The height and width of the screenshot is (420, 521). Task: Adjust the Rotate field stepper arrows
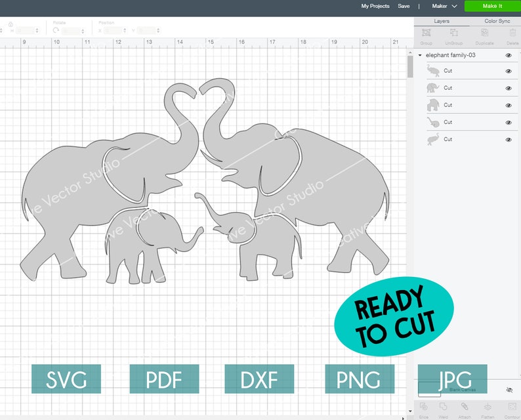83,31
